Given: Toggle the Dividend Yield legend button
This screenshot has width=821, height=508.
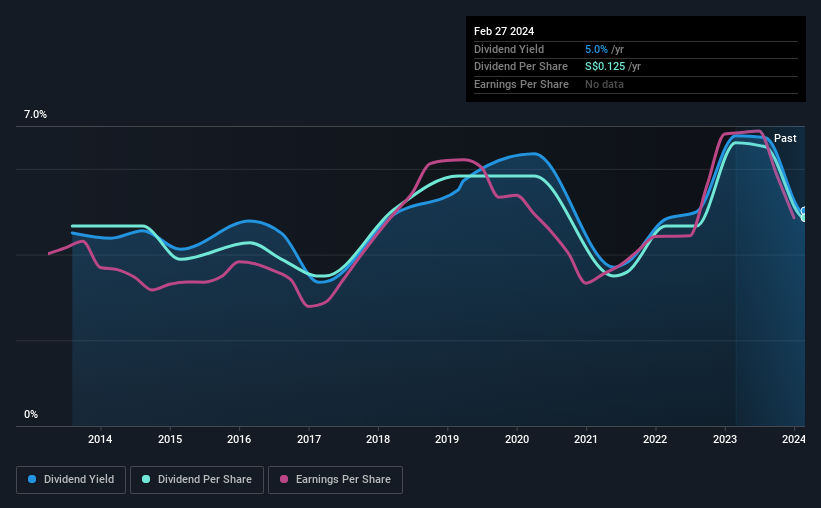Looking at the screenshot, I should [x=71, y=480].
